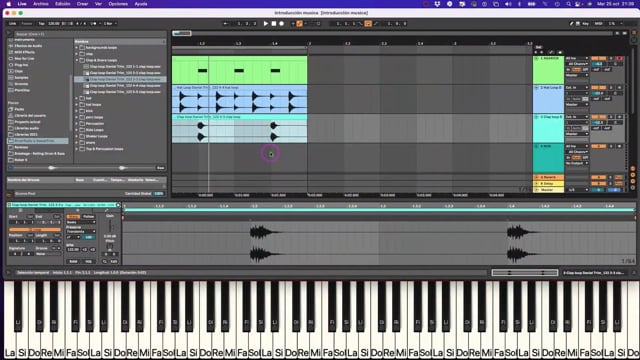
Task: Open the Beats warp mode dropdown
Action: tap(81, 222)
